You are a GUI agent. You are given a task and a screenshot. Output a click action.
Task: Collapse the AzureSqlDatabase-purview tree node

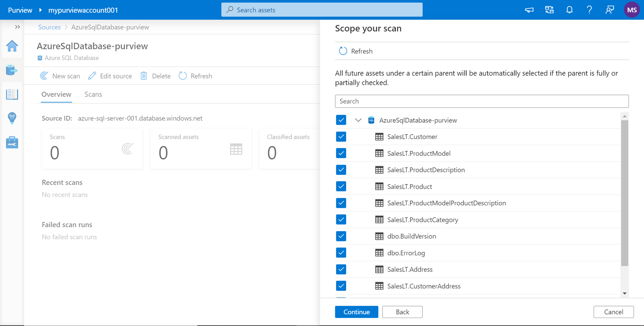(x=358, y=120)
